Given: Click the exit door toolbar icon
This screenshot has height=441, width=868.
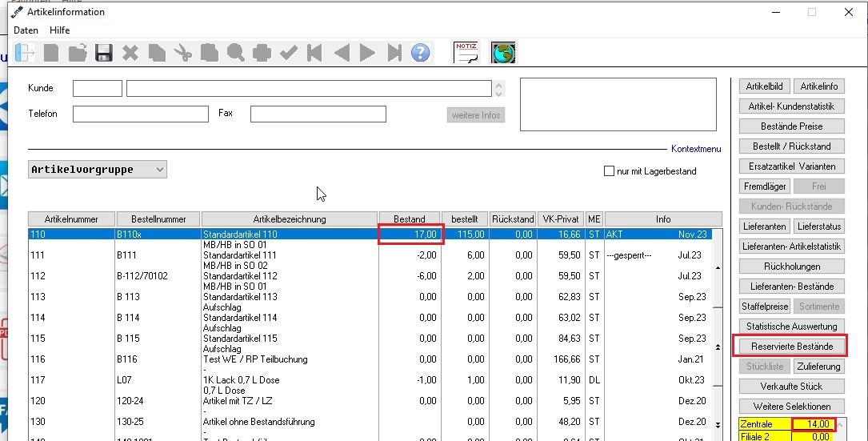Looking at the screenshot, I should (24, 53).
